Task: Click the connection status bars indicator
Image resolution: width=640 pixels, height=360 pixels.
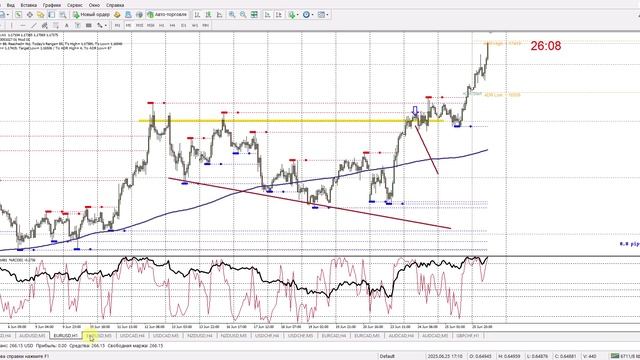Action: (x=615, y=356)
